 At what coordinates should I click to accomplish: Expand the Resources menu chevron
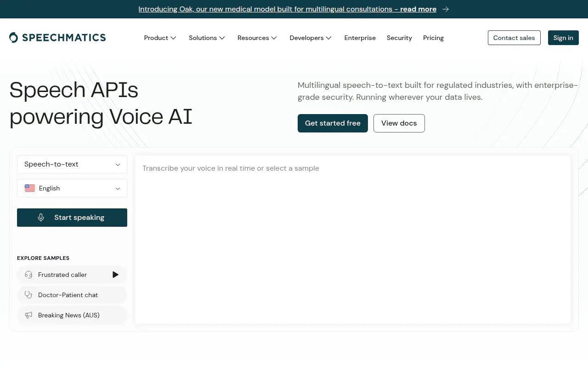tap(274, 38)
